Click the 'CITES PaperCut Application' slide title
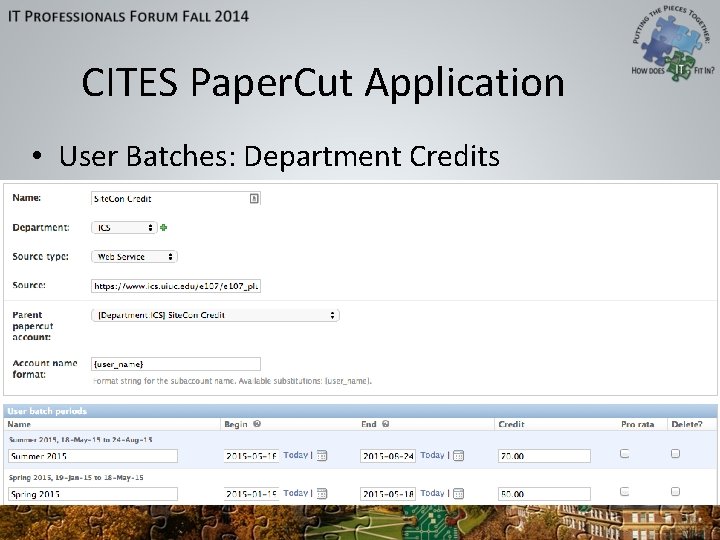720x540 pixels. tap(323, 82)
